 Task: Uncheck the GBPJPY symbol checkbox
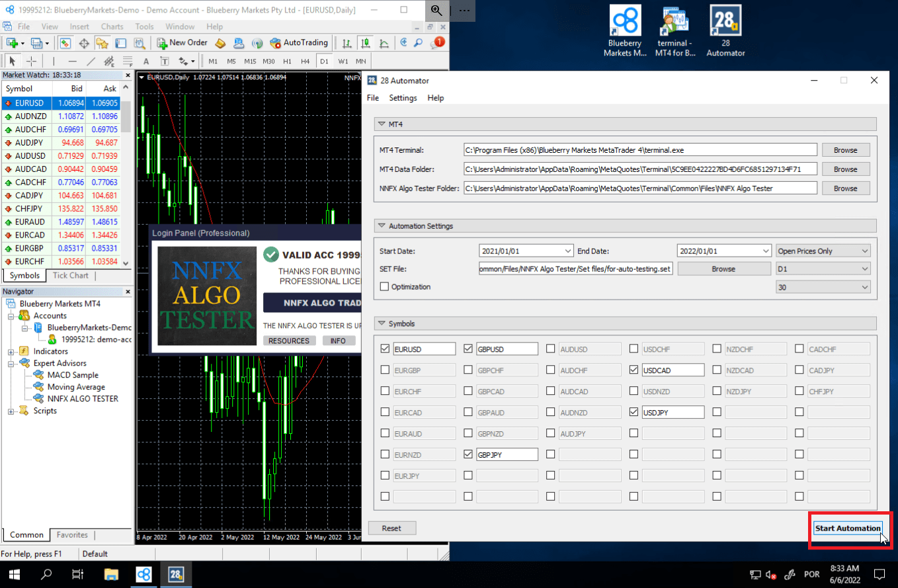pos(468,454)
